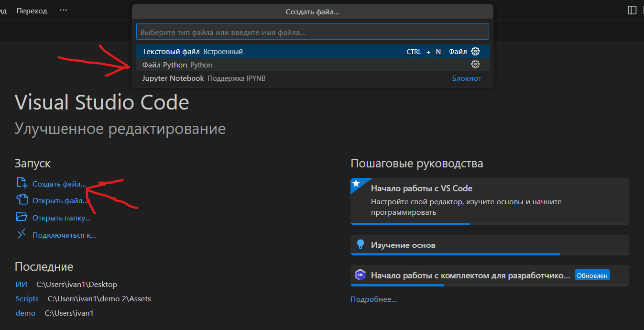The image size is (644, 330).
Task: Click the CTRL + N shortcut hint
Action: (x=424, y=52)
